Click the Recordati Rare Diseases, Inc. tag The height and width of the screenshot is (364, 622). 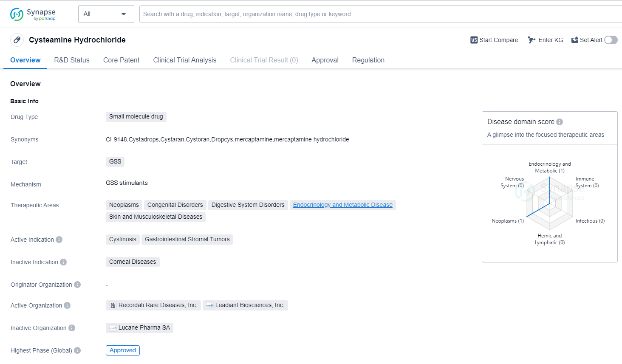pyautogui.click(x=153, y=305)
